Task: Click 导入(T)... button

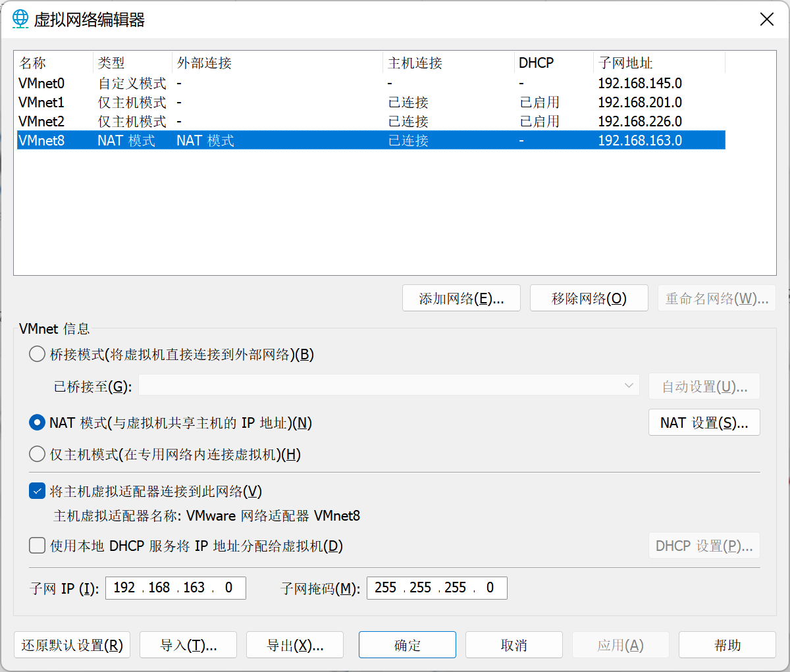Action: [188, 645]
